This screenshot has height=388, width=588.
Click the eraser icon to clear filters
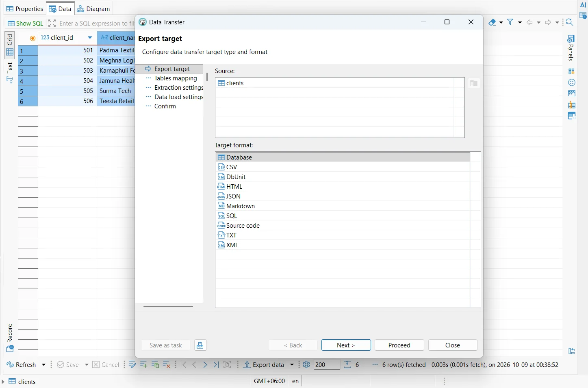click(x=492, y=22)
